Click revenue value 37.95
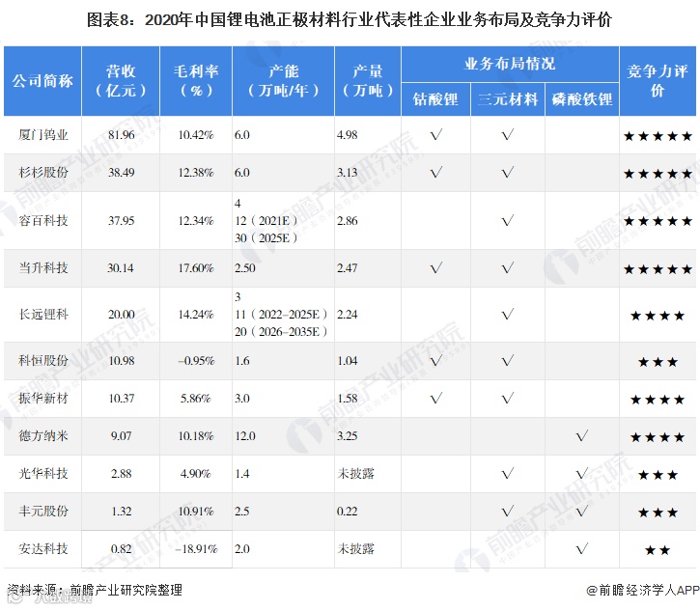Screen dimensions: 700x610 121,220
